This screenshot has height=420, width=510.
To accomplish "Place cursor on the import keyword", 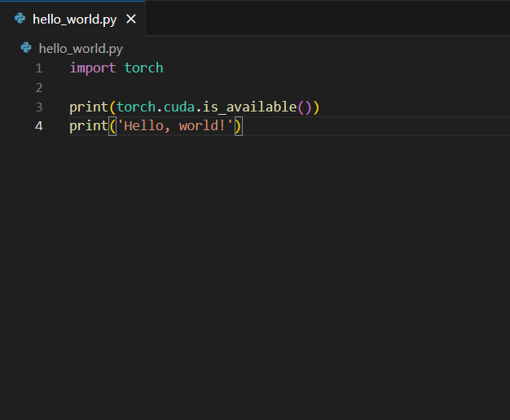I will click(x=92, y=68).
